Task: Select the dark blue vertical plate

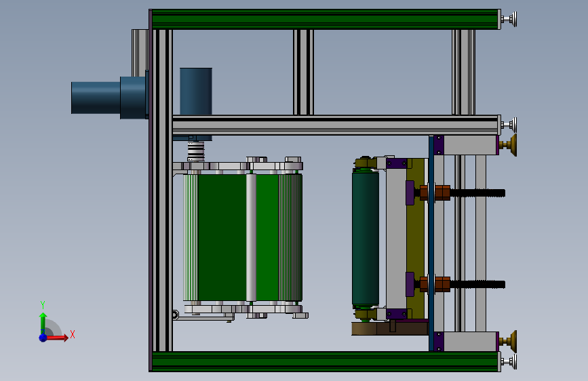Action: coord(431,243)
